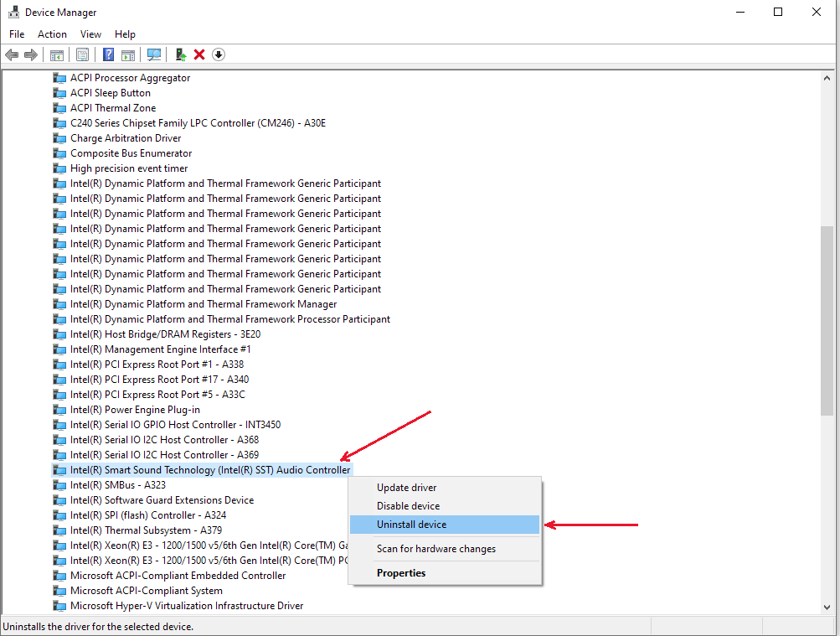The height and width of the screenshot is (636, 840).
Task: Click status bar text "Uninstalls the driver for the selected device."
Action: (x=98, y=626)
